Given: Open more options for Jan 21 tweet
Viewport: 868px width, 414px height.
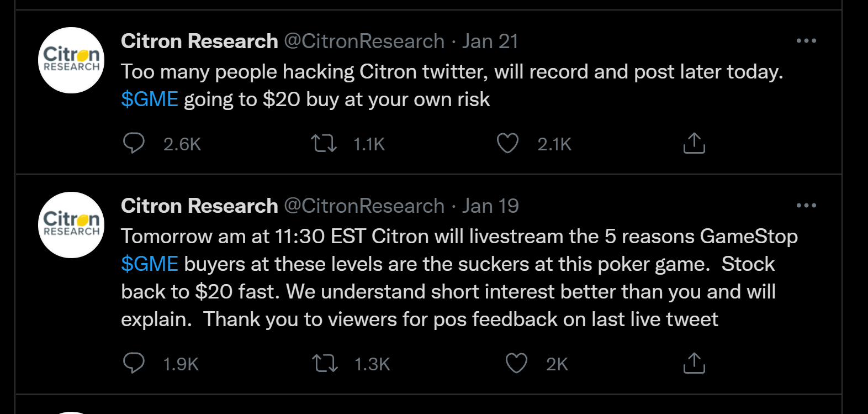Looking at the screenshot, I should [806, 41].
